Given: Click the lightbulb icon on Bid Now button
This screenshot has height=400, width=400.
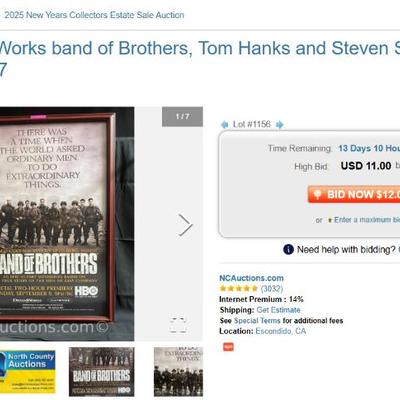Looking at the screenshot, I should tap(317, 194).
